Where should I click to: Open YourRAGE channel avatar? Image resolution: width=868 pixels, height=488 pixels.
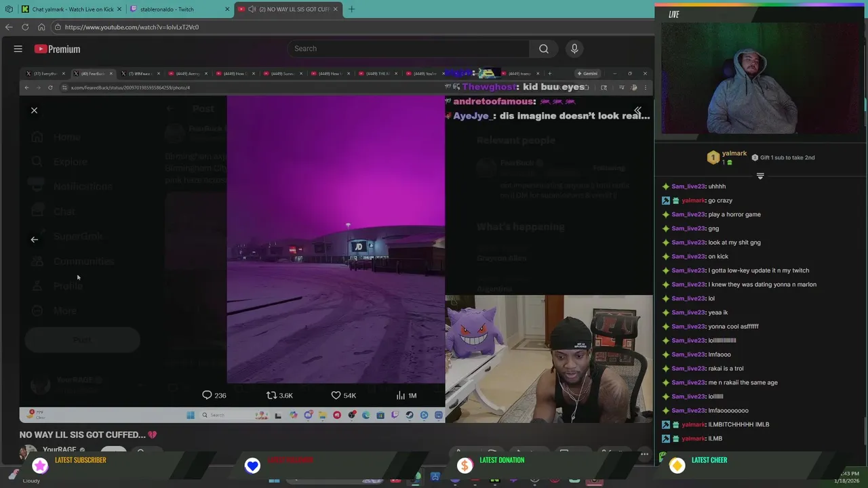pos(28,453)
